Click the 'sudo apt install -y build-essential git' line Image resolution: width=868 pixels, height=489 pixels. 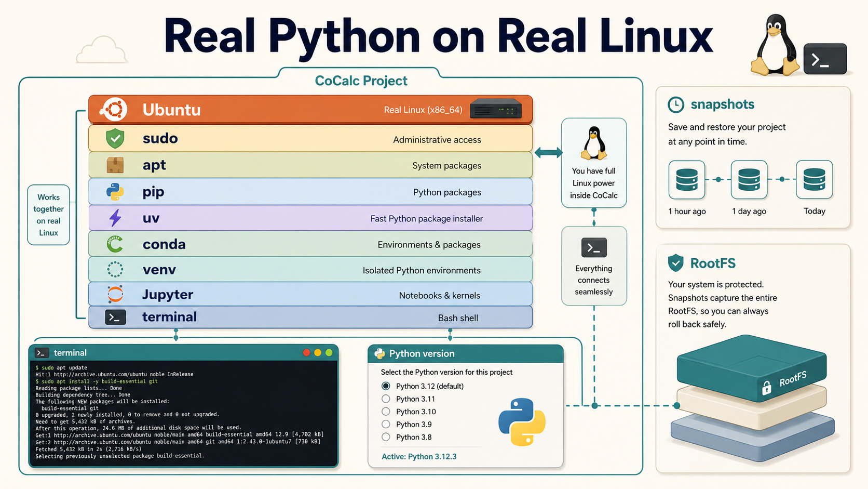tap(97, 381)
